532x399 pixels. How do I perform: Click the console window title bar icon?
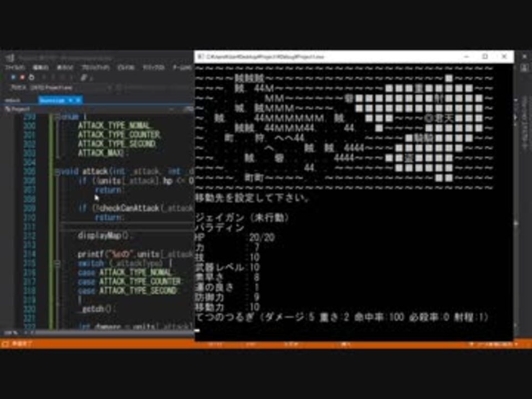pyautogui.click(x=201, y=57)
